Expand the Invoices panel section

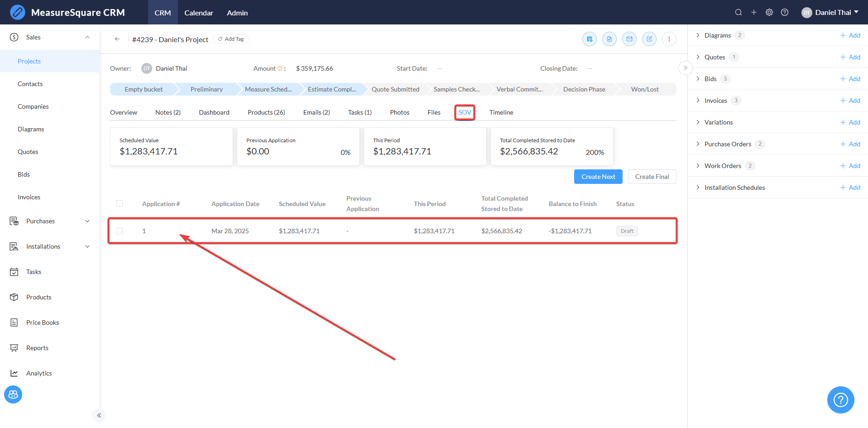point(698,101)
